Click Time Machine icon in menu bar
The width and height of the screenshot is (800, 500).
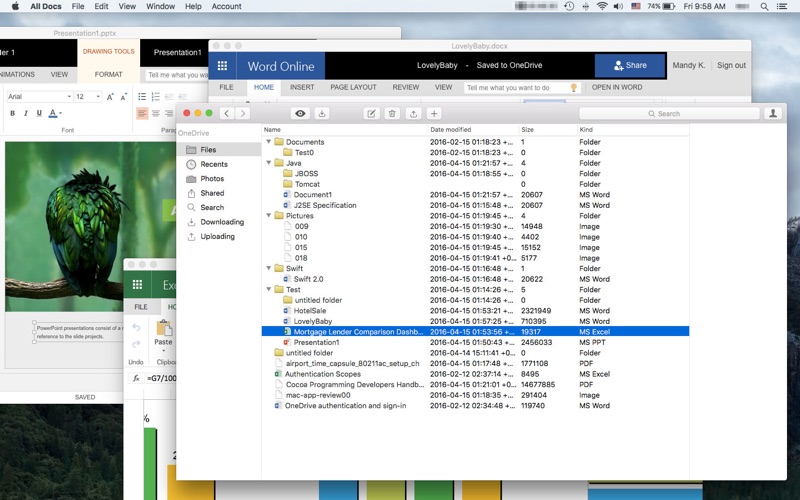(x=569, y=6)
